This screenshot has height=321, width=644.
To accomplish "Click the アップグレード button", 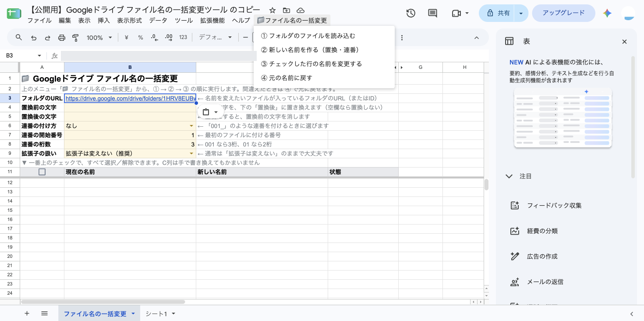I will 563,13.
